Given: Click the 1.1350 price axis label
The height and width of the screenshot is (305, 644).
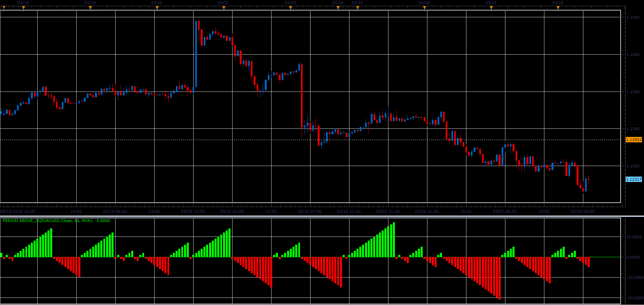Looking at the screenshot, I should pos(633,92).
